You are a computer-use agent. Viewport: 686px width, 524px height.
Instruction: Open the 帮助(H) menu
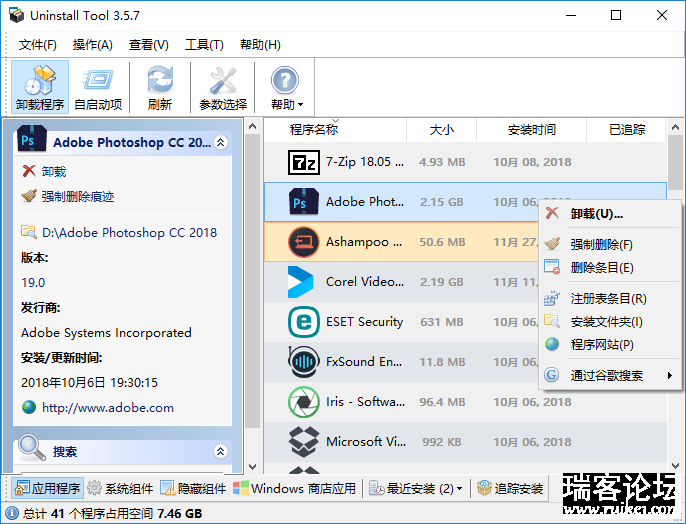point(260,45)
